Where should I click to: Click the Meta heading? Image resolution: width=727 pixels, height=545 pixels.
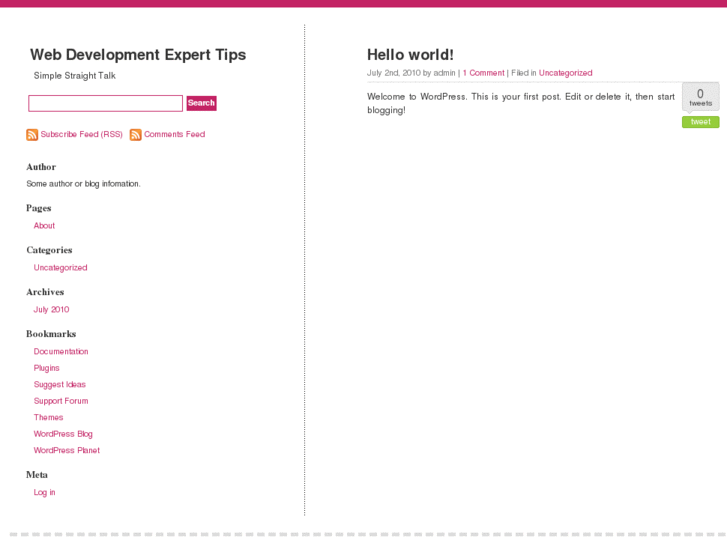[x=37, y=474]
